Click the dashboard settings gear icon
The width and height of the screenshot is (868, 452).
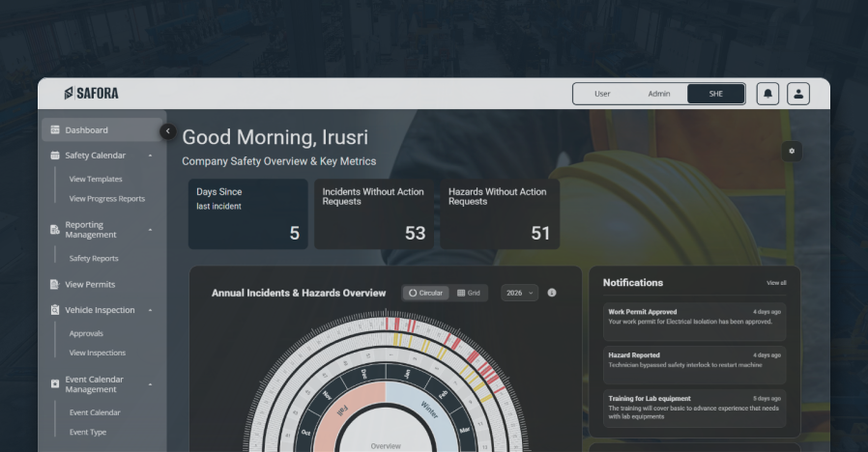tap(792, 151)
